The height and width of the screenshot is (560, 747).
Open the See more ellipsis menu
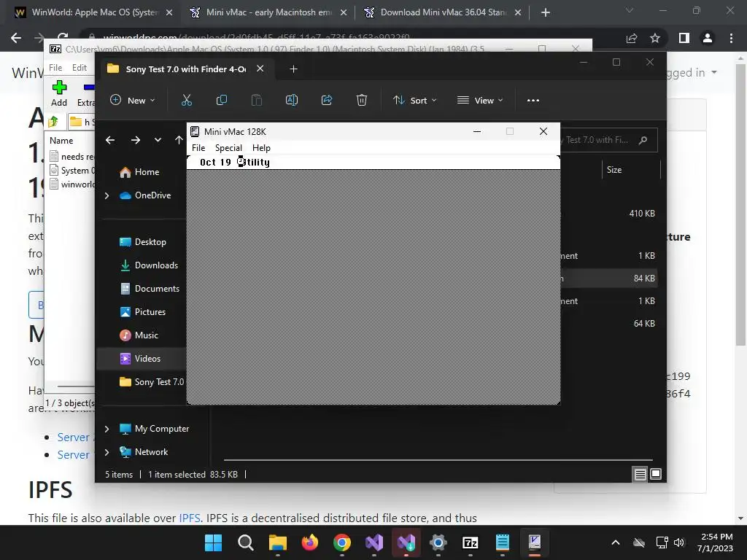coord(533,101)
